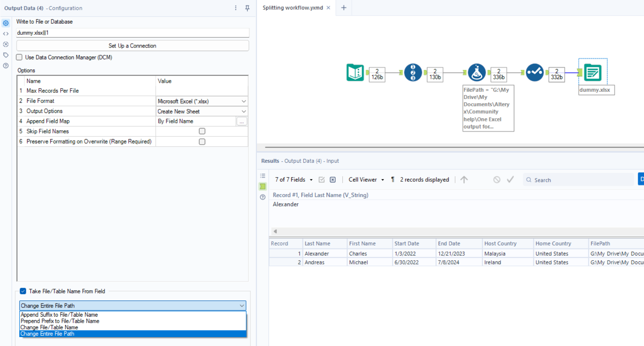Choose Append Suffix to File/Table Name

[x=59, y=315]
